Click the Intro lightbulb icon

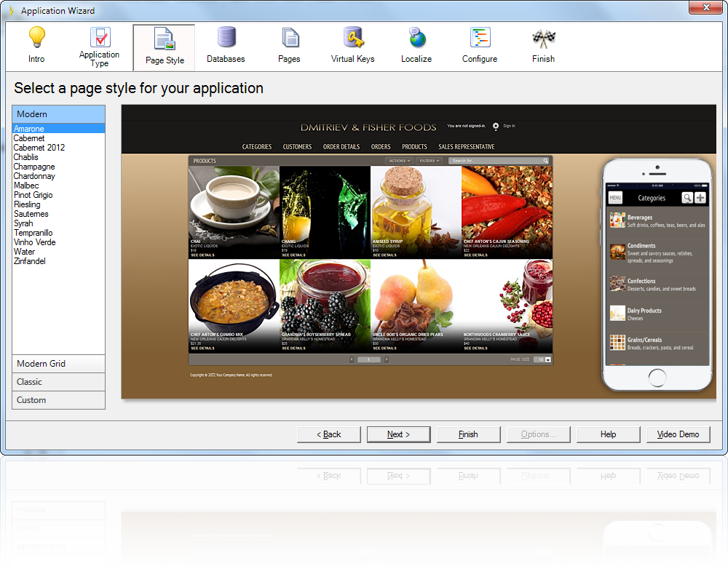pos(36,38)
